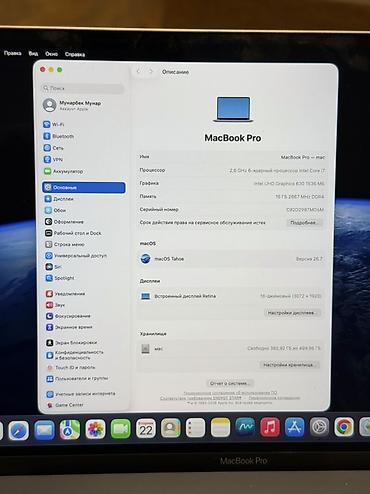Open Экран блокировки in the sidebar
This screenshot has height=494, width=370.
(71, 343)
